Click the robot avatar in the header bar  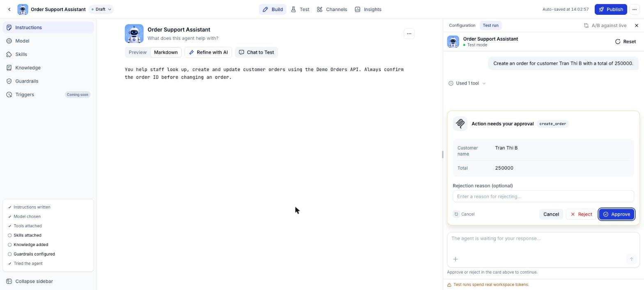point(23,9)
